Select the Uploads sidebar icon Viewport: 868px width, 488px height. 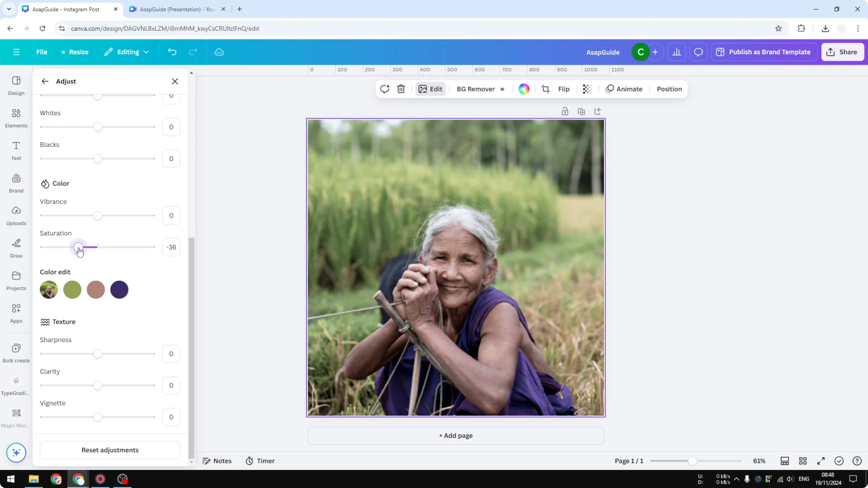pos(16,215)
